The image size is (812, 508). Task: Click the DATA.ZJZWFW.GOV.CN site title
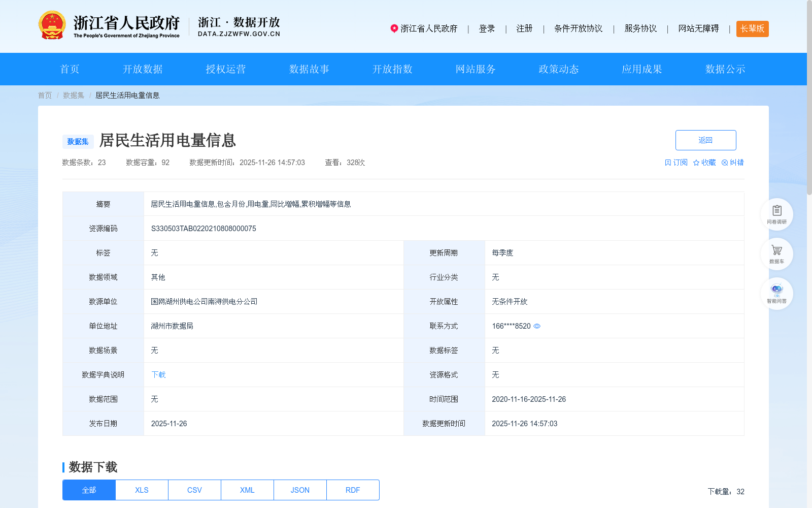pos(239,34)
